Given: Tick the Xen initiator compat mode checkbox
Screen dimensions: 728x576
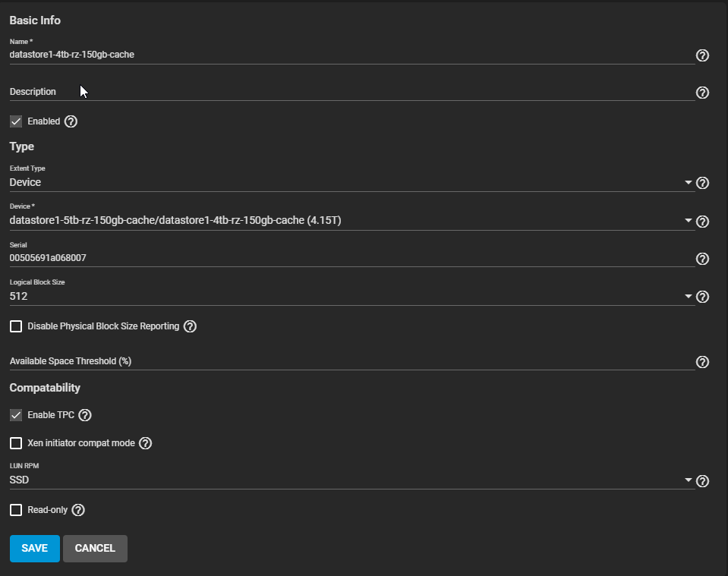Looking at the screenshot, I should 16,443.
